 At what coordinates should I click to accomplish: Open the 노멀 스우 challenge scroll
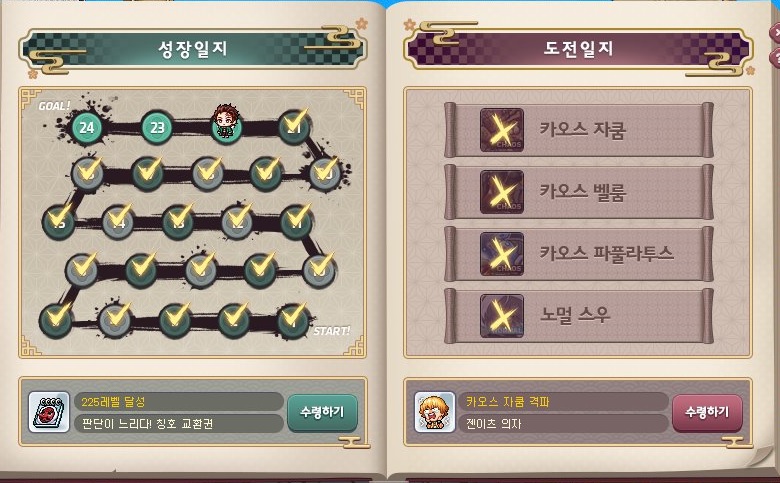pyautogui.click(x=579, y=316)
